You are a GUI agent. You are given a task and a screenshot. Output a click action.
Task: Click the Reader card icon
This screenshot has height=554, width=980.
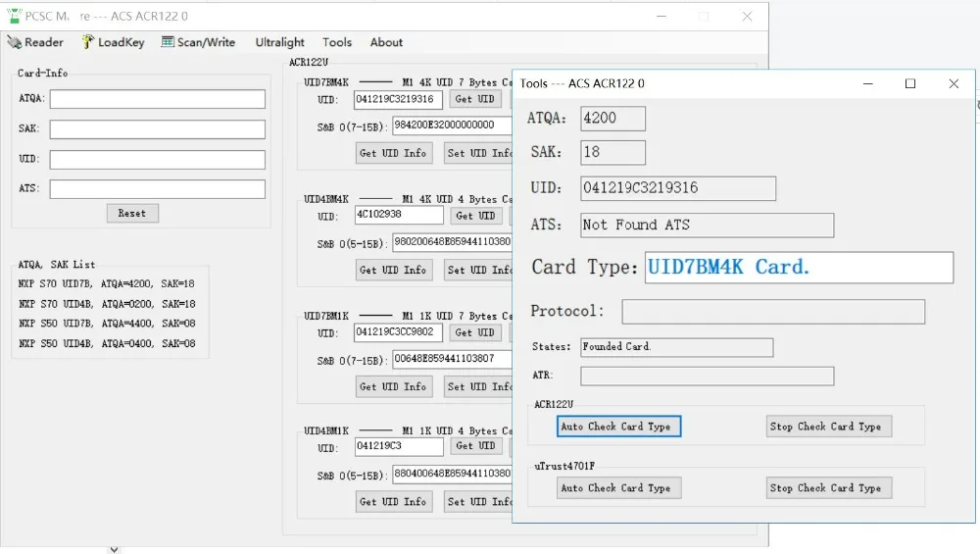pos(15,42)
